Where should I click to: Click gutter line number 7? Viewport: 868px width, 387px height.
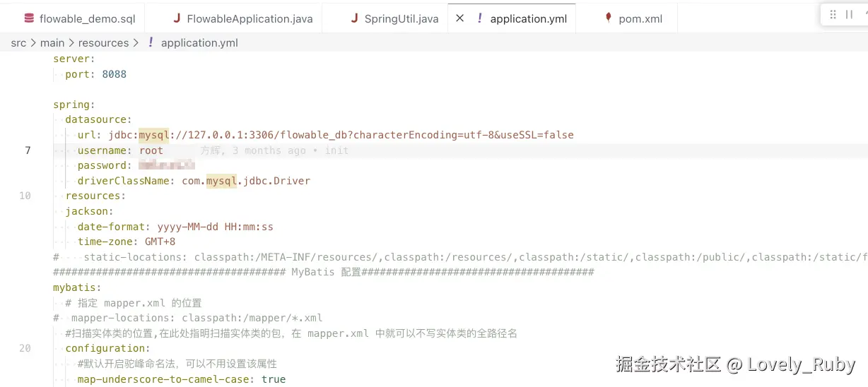28,150
